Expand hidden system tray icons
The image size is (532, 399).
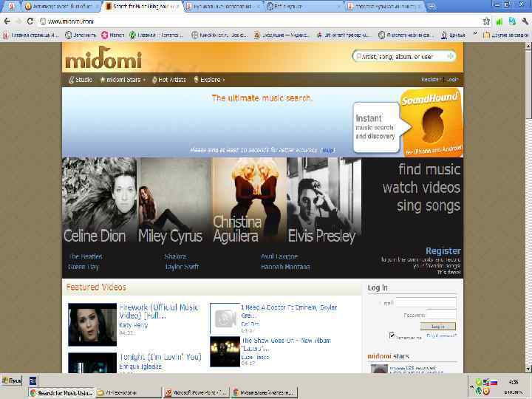(x=471, y=386)
